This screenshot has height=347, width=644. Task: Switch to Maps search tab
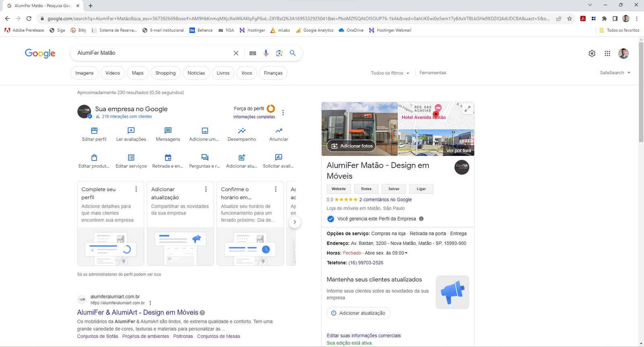coord(138,73)
